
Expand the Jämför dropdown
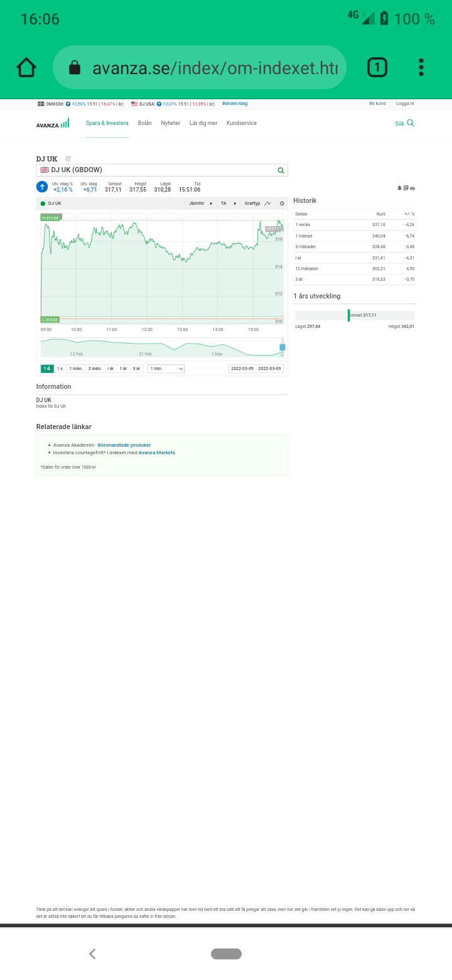200,204
